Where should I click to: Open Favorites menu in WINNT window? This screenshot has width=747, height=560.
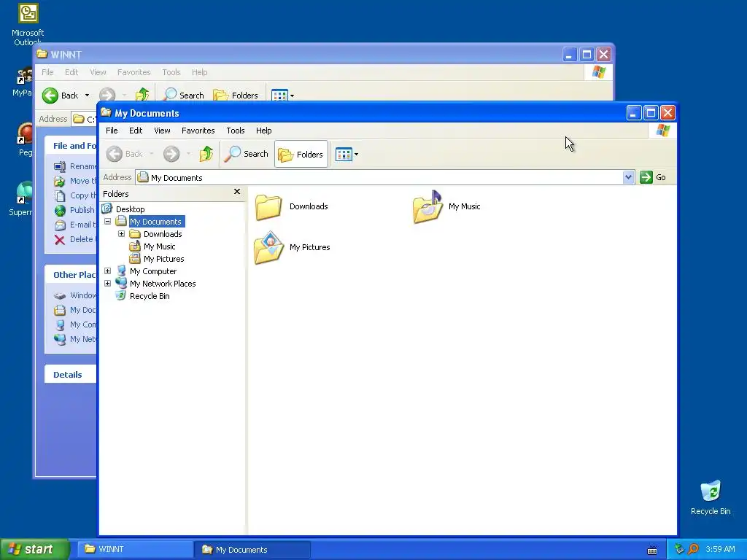tap(134, 72)
